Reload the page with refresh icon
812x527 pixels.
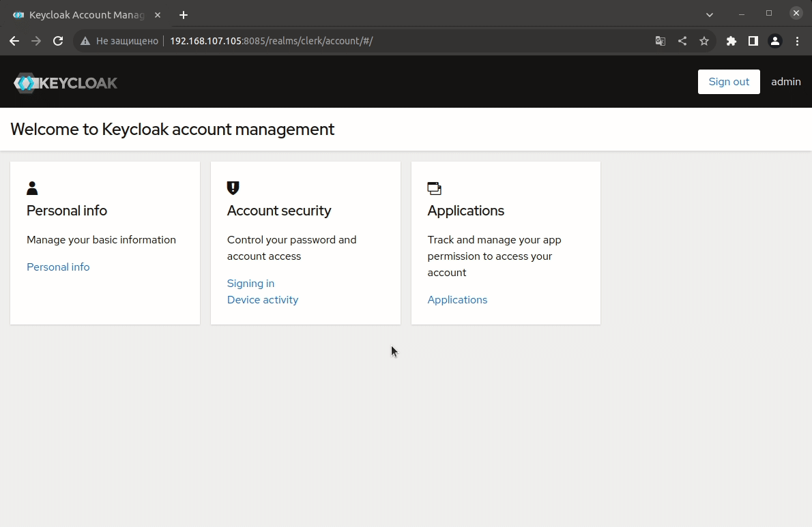tap(58, 41)
